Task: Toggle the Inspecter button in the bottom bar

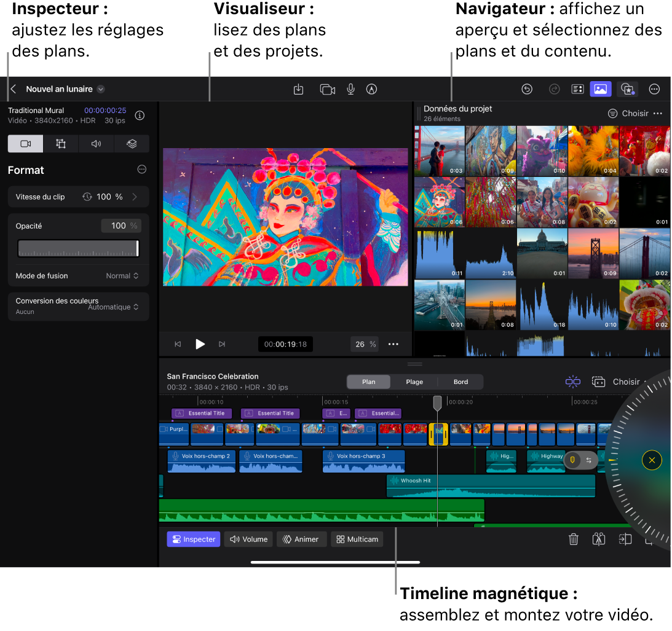Action: [x=193, y=539]
